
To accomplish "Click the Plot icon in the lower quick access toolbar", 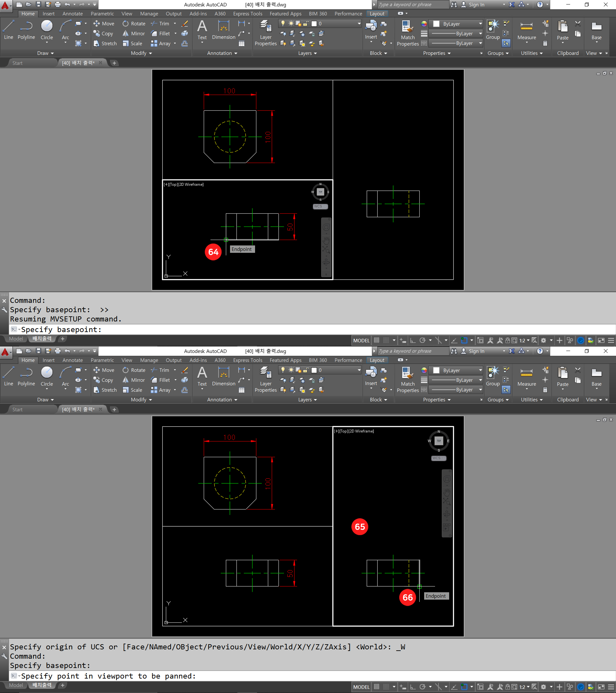I will pos(58,351).
